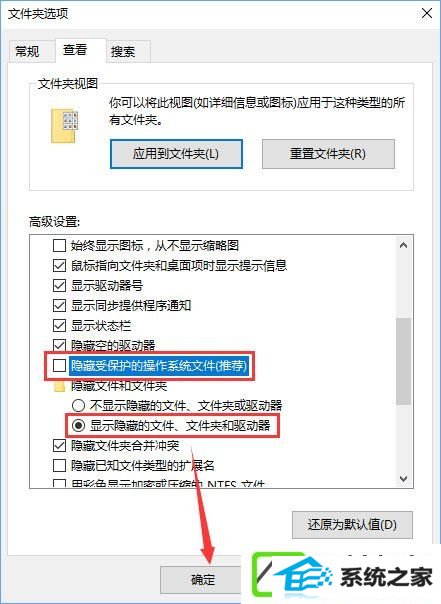Click the 重置文件夹(R) button
Screen dimensions: 441x604
(328, 154)
